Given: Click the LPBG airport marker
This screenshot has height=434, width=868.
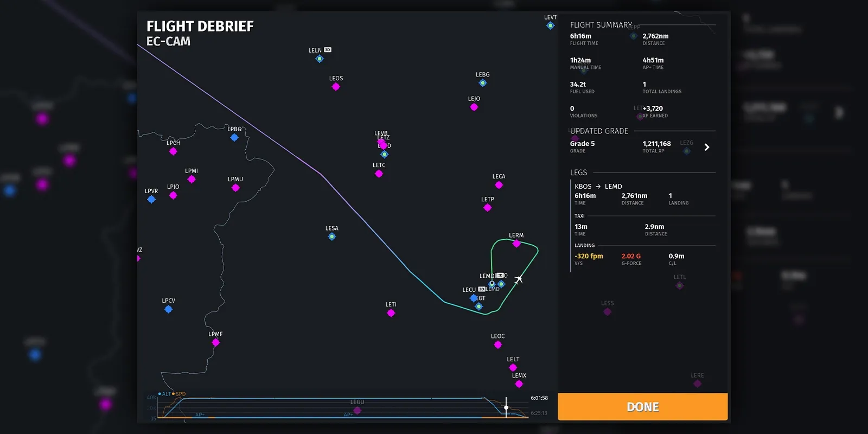Looking at the screenshot, I should coord(234,137).
